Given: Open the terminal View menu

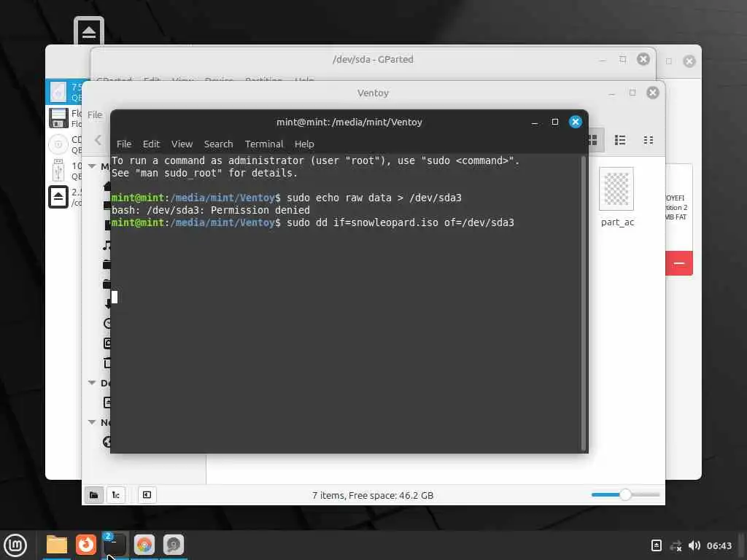Looking at the screenshot, I should pos(182,144).
